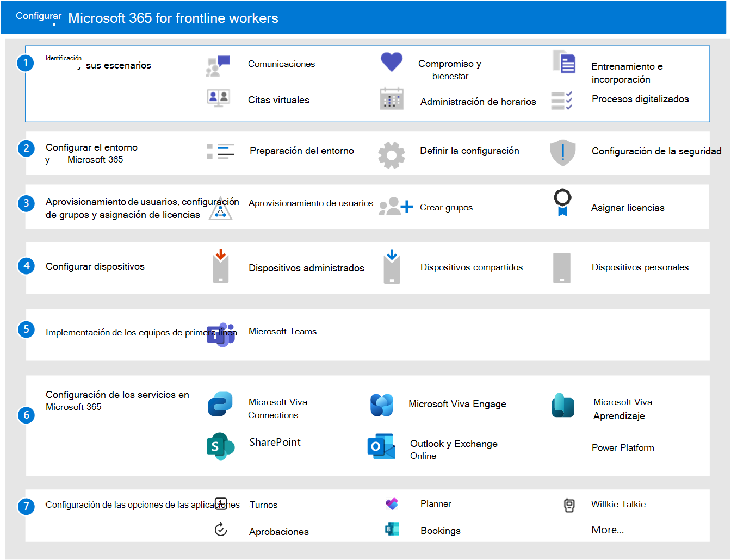This screenshot has width=731, height=560.
Task: Click the Aprobaciones circular check icon
Action: (221, 529)
